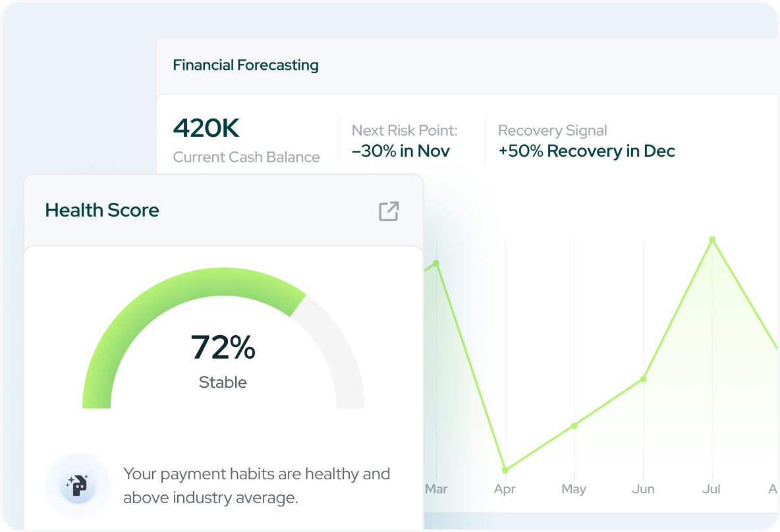The image size is (780, 532).
Task: Switch to the Financial Forecasting tab
Action: (246, 65)
